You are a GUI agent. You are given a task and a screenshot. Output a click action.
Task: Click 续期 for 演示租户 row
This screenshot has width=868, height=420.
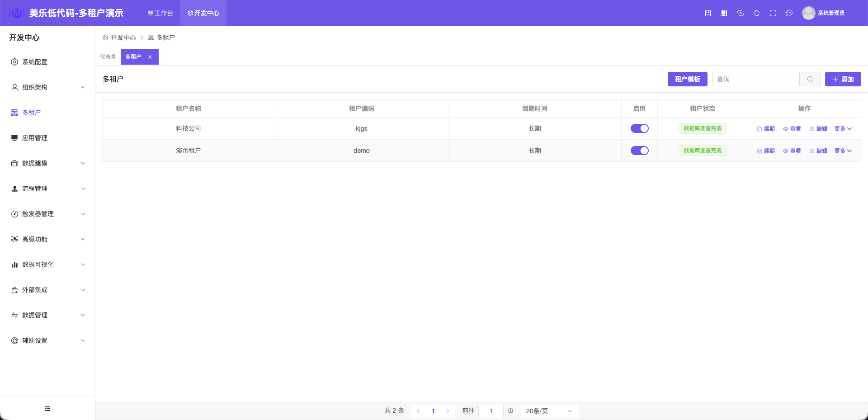pyautogui.click(x=766, y=151)
